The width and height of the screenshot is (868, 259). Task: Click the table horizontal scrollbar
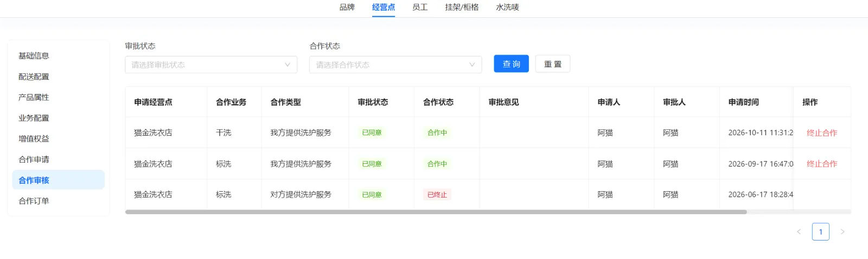pos(436,212)
